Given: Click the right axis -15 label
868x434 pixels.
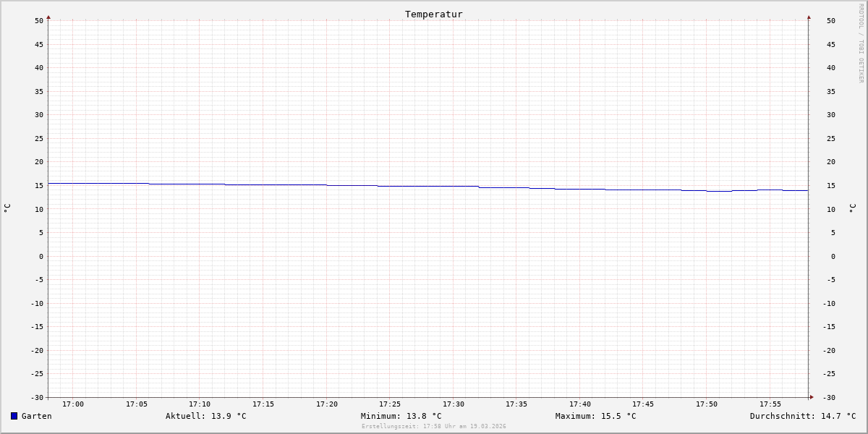Looking at the screenshot, I should (829, 327).
